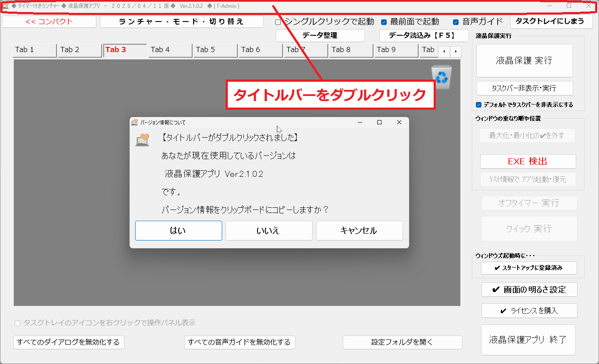Switch to Tab 5

[215, 50]
